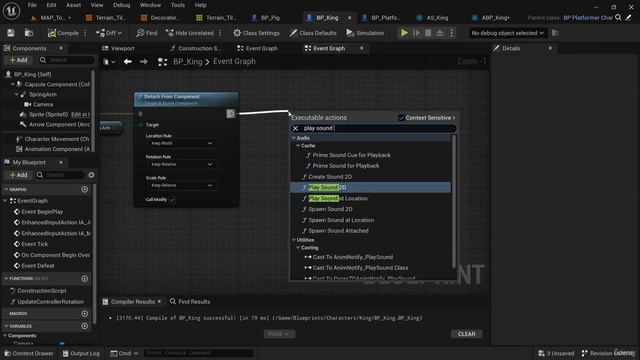Open Browse to asset icon in toolbar

[29, 33]
